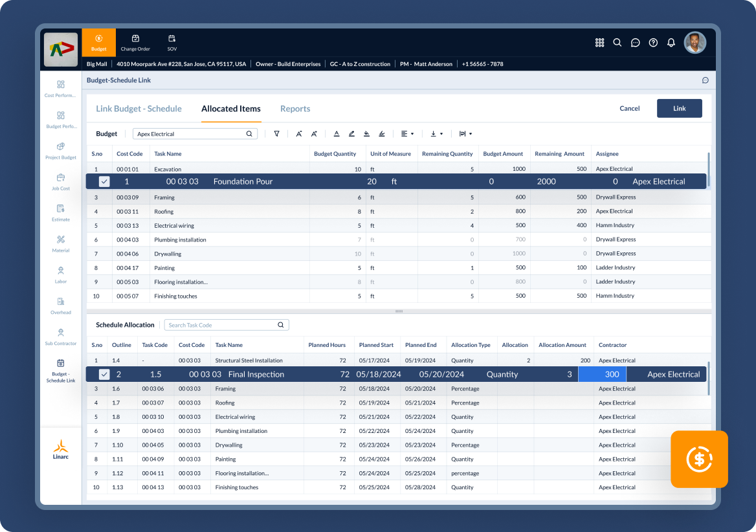Viewport: 756px width, 532px height.
Task: Click the Search Task Code field
Action: (227, 326)
